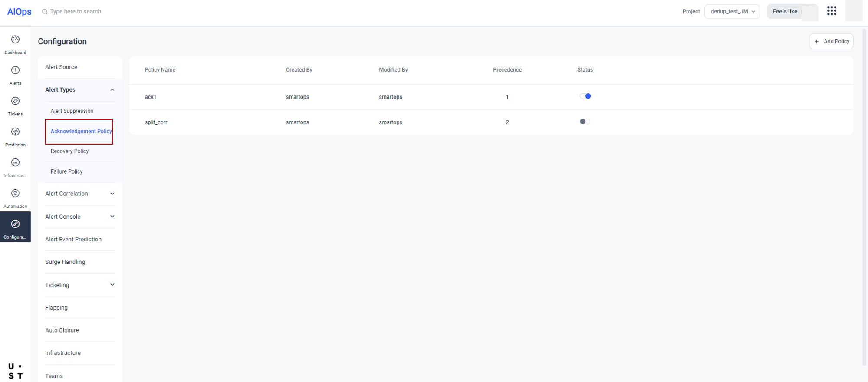The image size is (868, 382).
Task: Open the apps grid launcher icon
Action: point(832,11)
